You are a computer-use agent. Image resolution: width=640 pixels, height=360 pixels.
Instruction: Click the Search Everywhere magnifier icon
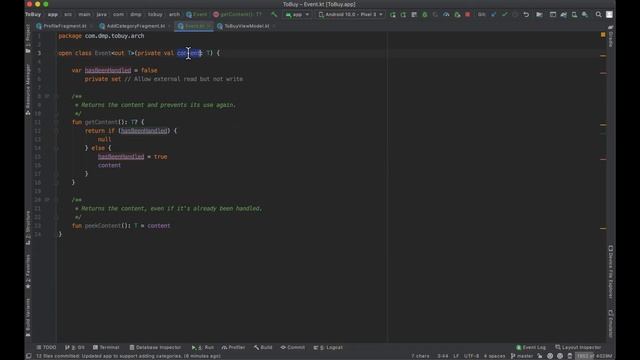(598, 15)
